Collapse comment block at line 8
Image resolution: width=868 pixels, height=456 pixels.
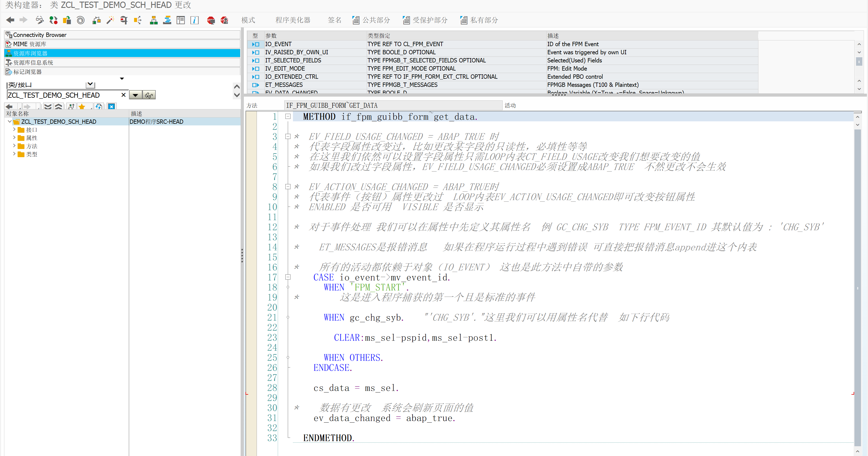[x=288, y=186]
